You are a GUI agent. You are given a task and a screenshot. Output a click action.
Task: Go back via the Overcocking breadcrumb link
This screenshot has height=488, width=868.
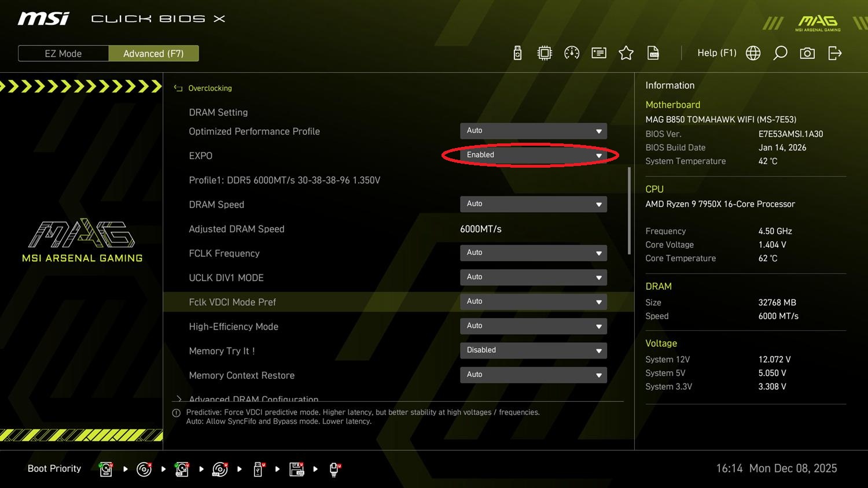(x=209, y=88)
